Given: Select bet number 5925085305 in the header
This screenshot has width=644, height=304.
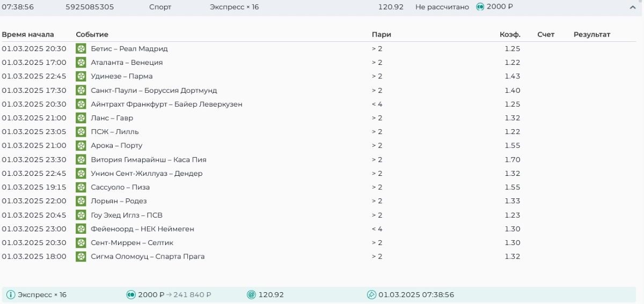Looking at the screenshot, I should coord(90,7).
